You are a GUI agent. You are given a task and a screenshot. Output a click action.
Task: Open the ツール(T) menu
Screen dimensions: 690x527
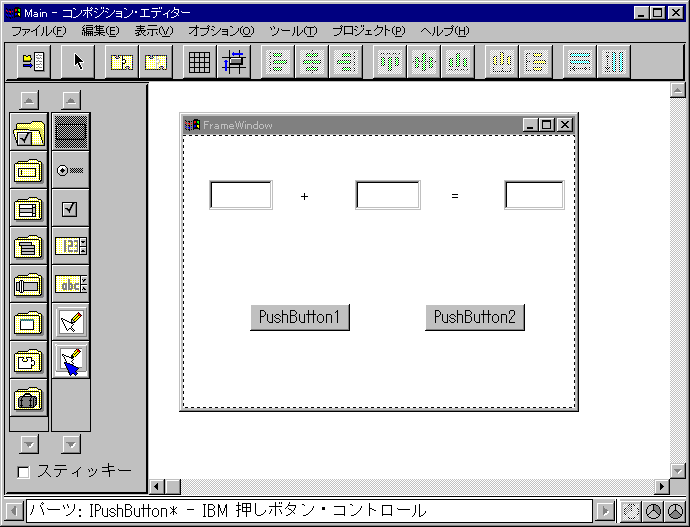pos(293,31)
